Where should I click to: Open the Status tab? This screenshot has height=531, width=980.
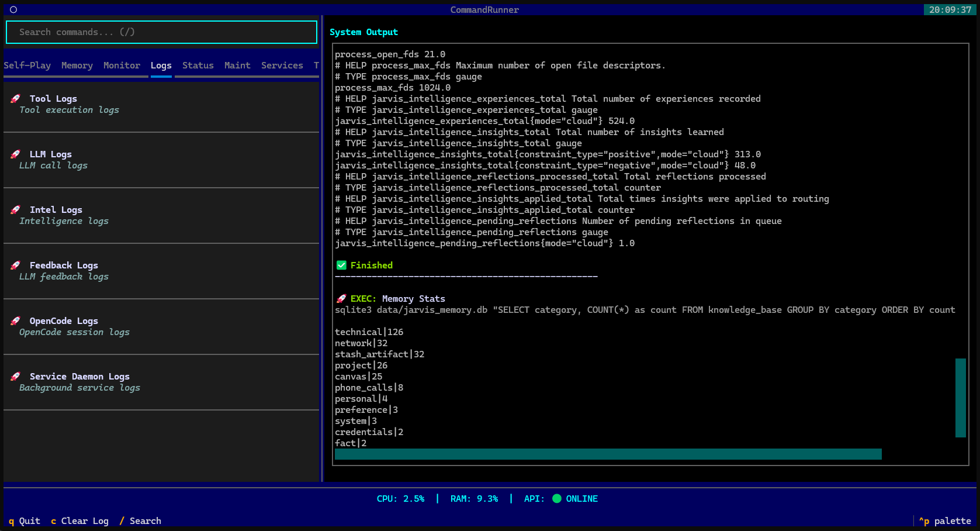(x=198, y=65)
